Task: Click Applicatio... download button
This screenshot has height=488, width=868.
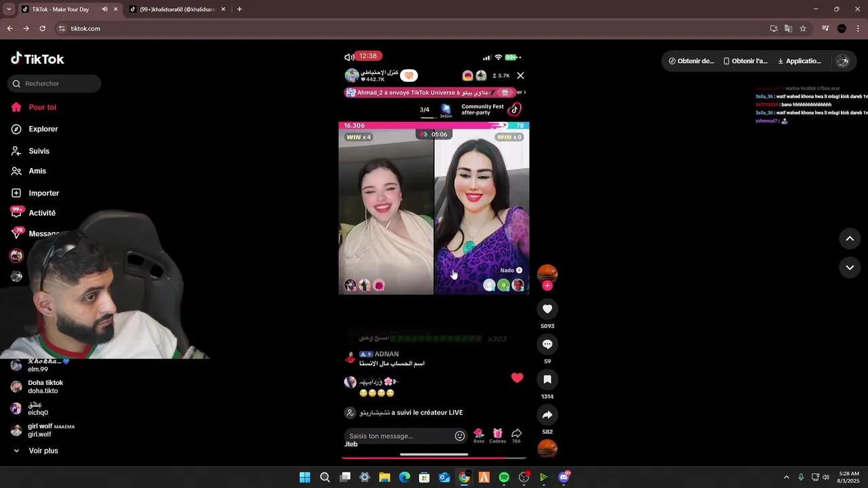Action: coord(800,61)
